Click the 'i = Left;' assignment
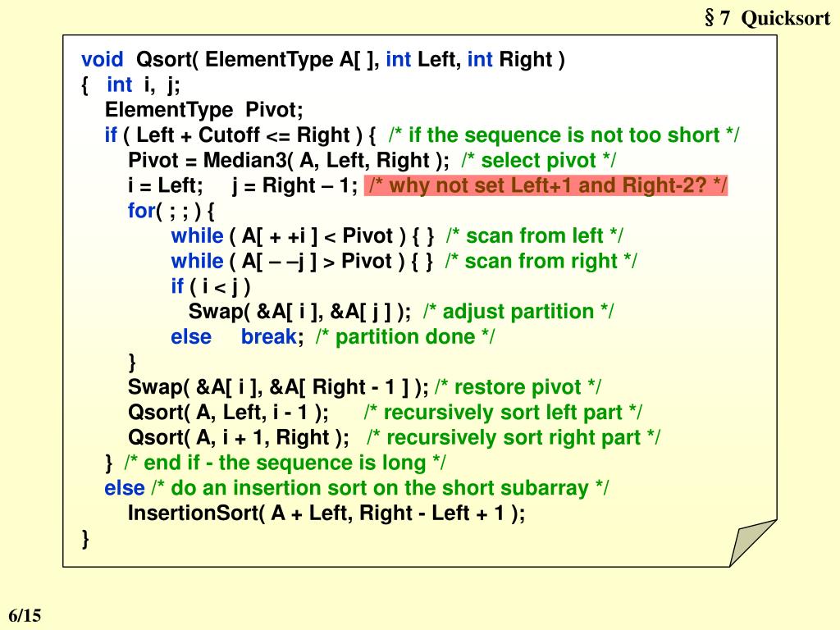 pos(166,186)
